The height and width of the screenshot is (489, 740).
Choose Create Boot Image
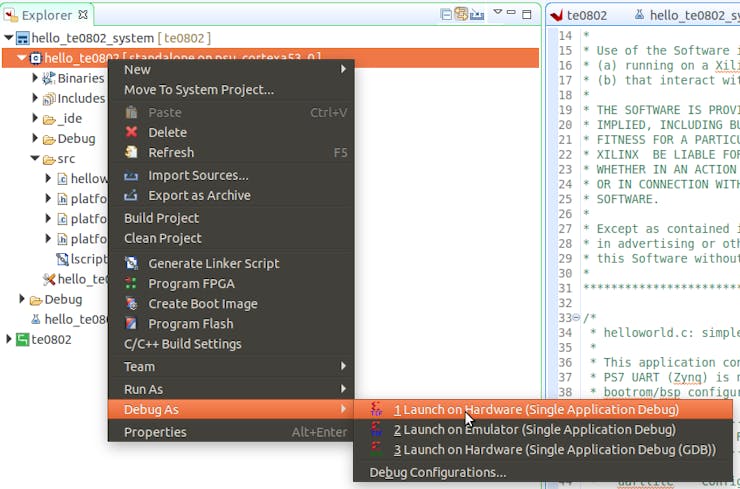231,304
